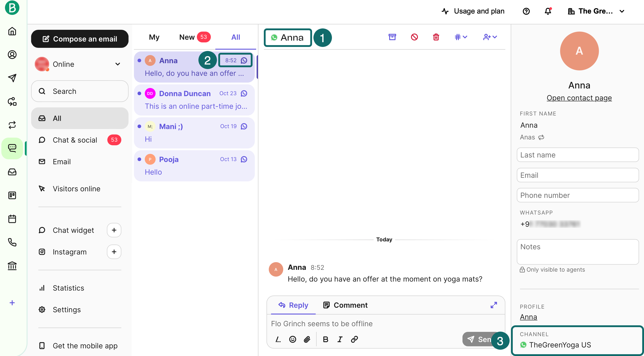Open Statistics from the sidebar
The width and height of the screenshot is (644, 356).
coord(68,288)
